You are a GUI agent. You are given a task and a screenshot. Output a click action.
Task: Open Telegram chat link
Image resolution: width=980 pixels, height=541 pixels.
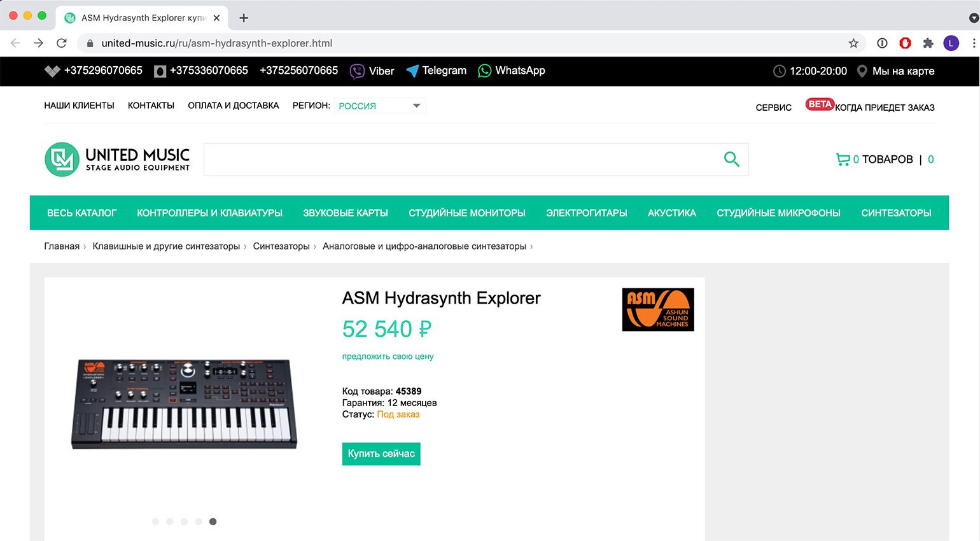(436, 71)
